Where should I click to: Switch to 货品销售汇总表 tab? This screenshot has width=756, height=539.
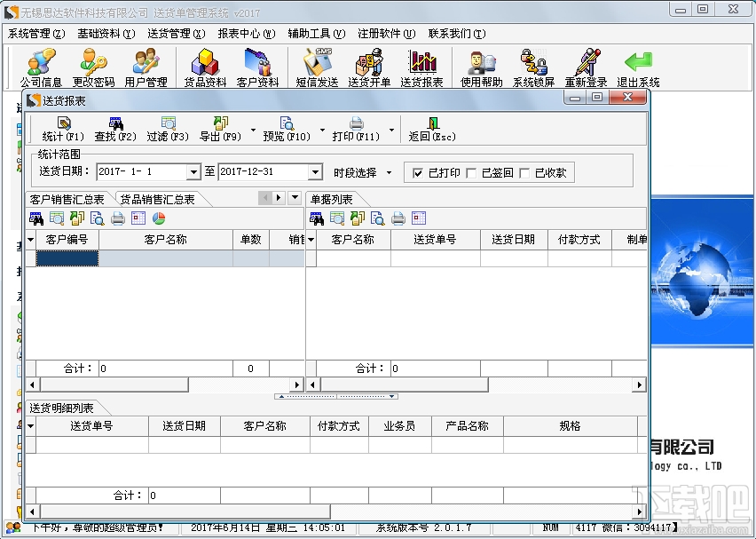point(158,199)
